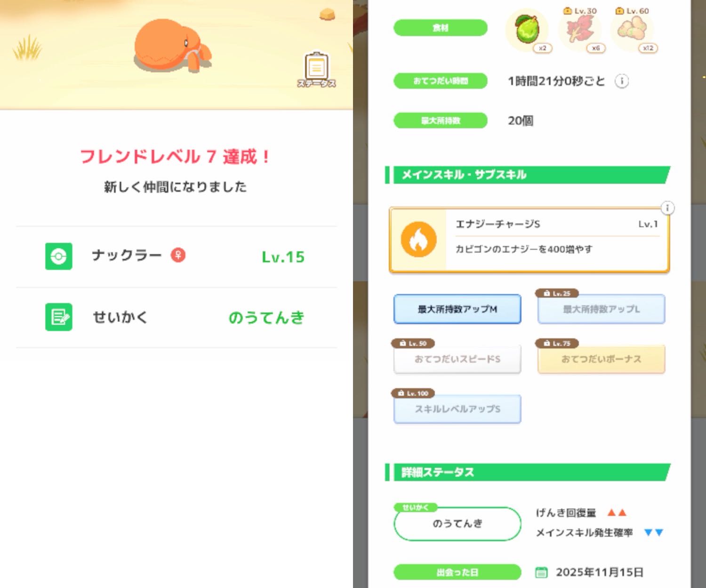Viewport: 706px width, 588px height.
Task: Tap the female gender symbol badge
Action: tap(178, 255)
